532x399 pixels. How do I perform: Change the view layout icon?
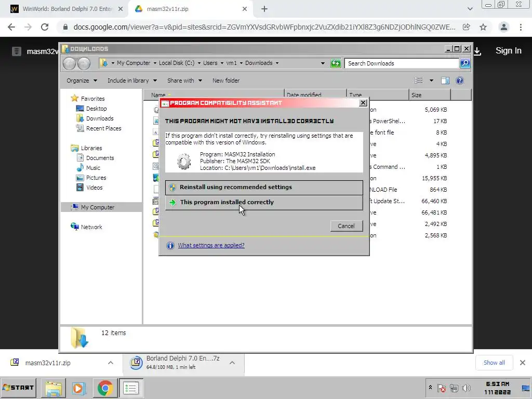(419, 81)
